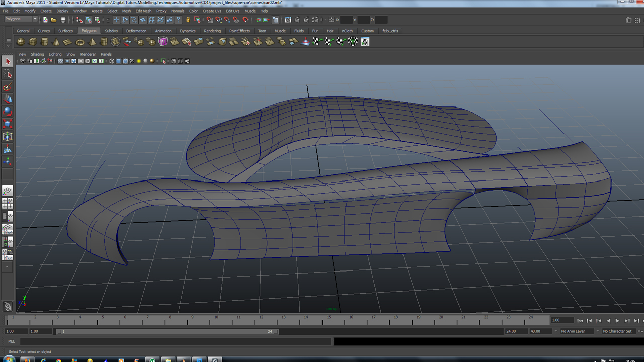Click the X coordinate input field
Image resolution: width=644 pixels, height=362 pixels.
click(347, 20)
